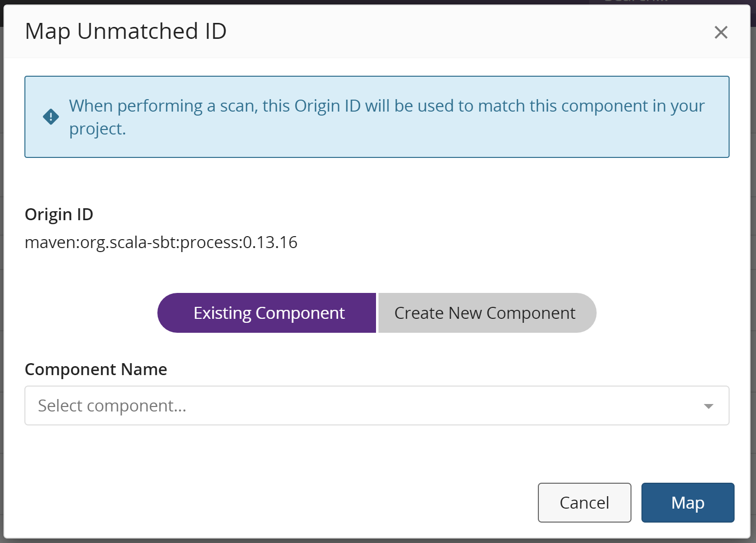This screenshot has width=756, height=543.
Task: Click the blue informational banner message
Action: (386, 117)
